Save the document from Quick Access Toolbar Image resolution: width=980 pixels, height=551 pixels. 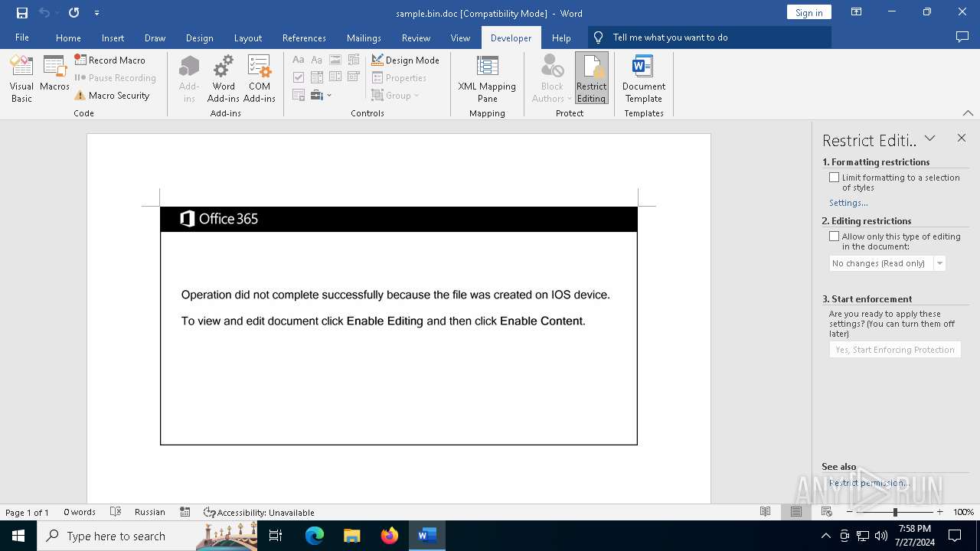(x=21, y=13)
